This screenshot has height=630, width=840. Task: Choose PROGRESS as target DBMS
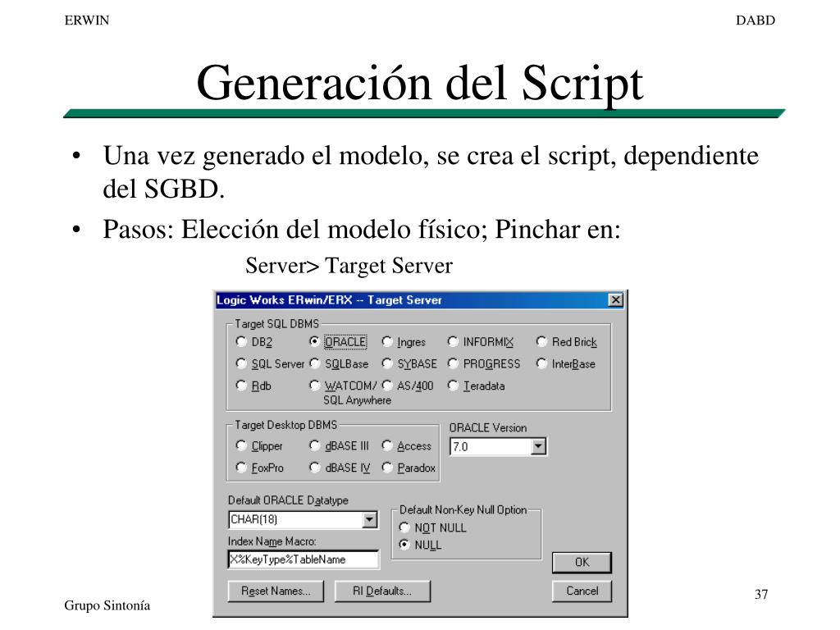click(x=453, y=363)
